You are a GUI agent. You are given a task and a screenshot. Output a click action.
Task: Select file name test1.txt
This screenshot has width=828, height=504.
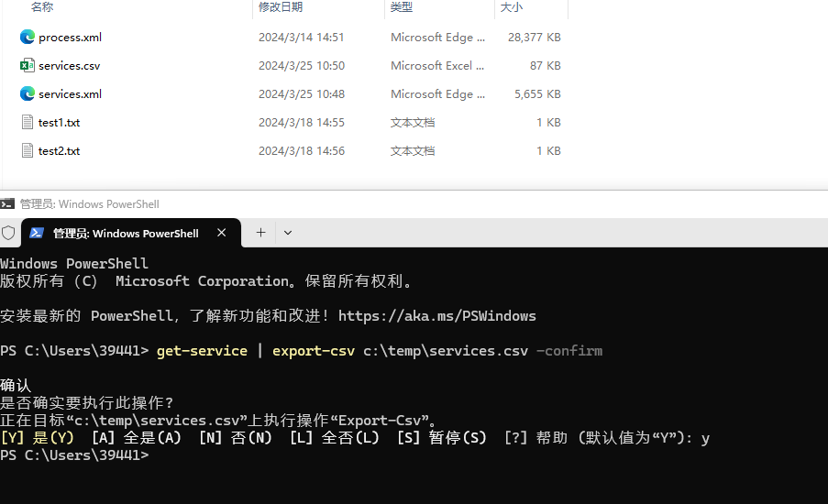coord(59,123)
